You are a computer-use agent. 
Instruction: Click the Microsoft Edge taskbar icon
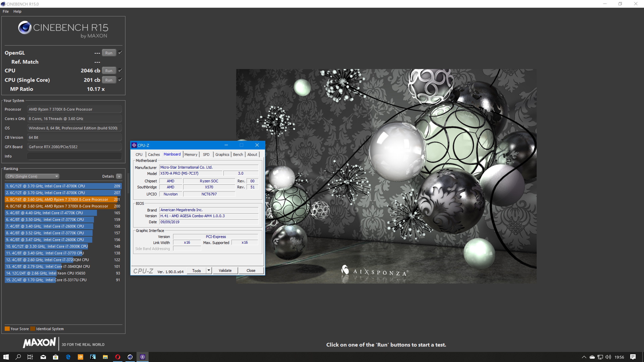pyautogui.click(x=68, y=357)
